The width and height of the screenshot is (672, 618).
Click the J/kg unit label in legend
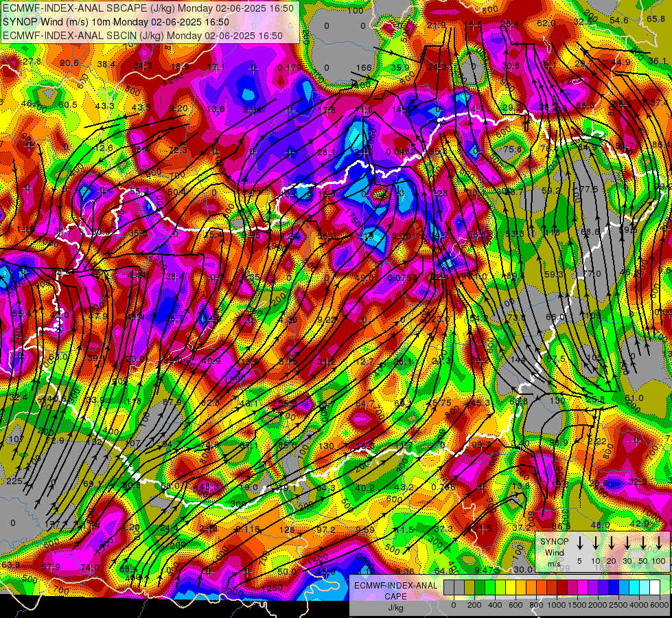tap(395, 608)
